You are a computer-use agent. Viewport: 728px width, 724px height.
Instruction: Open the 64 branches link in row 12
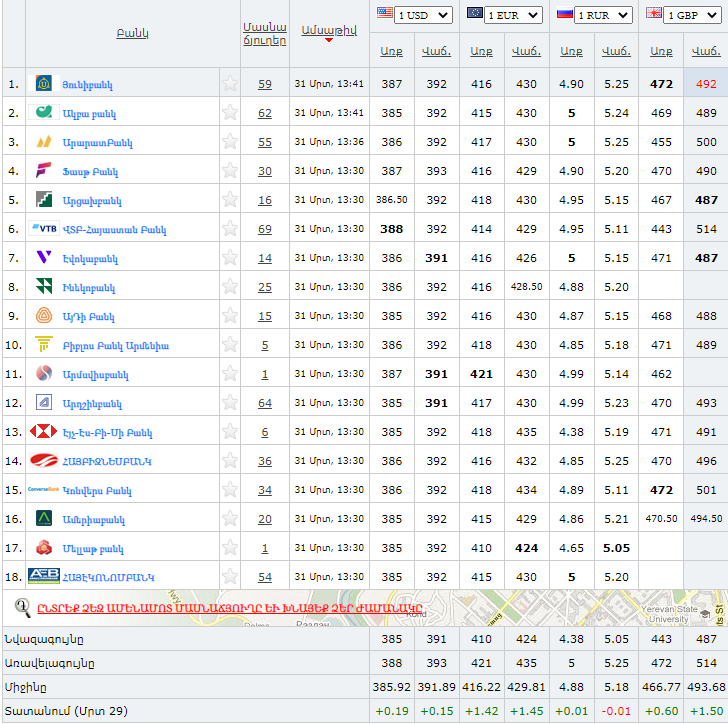pos(265,403)
